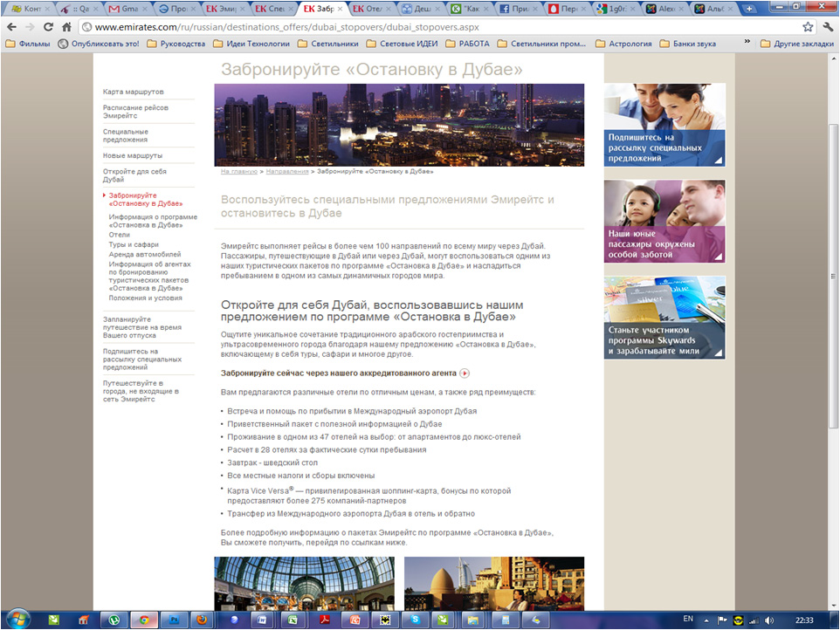Open Windows Explorer from the taskbar
This screenshot has height=630, width=840.
[x=473, y=620]
